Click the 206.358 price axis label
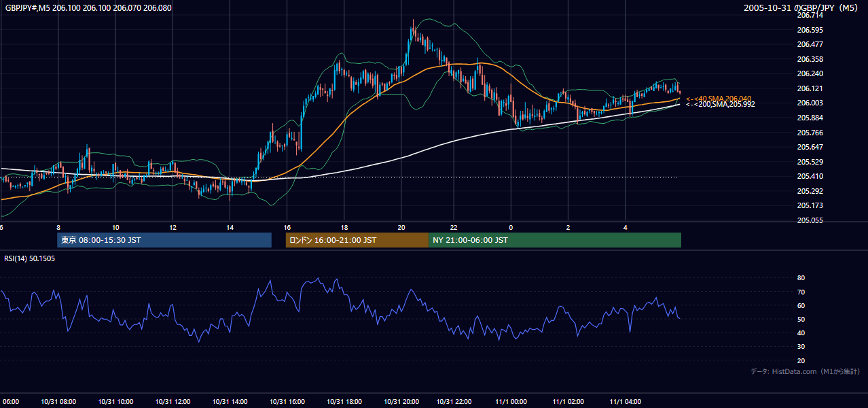This screenshot has height=408, width=868. click(810, 59)
